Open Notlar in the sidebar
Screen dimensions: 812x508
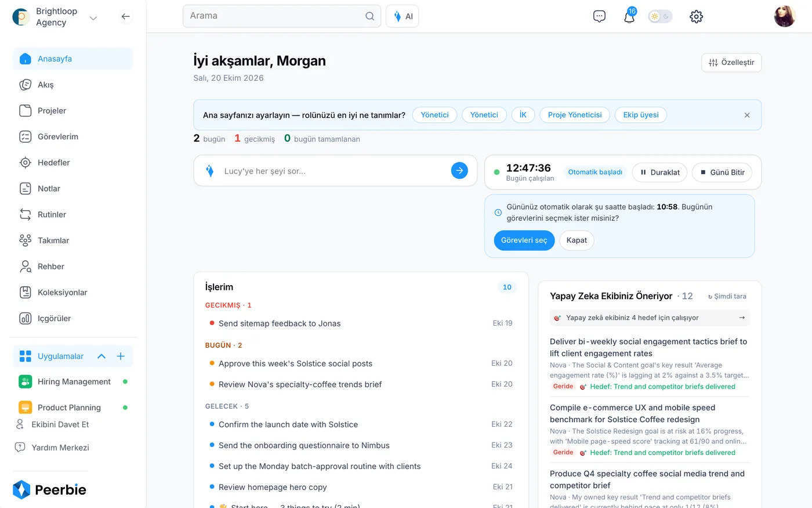73,189
